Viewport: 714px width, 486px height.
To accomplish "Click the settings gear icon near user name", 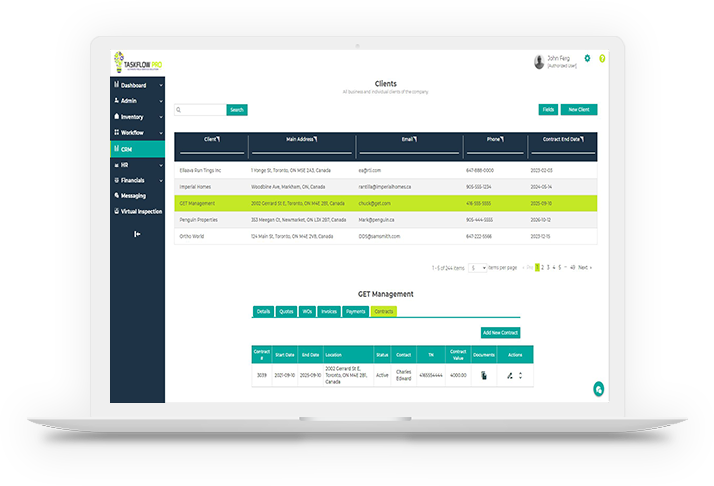I will pos(587,59).
